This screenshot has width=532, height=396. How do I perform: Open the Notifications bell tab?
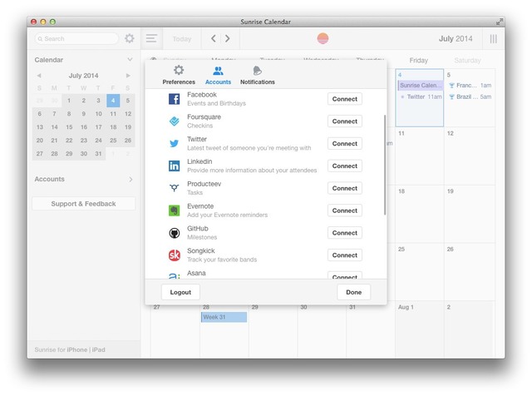(258, 76)
